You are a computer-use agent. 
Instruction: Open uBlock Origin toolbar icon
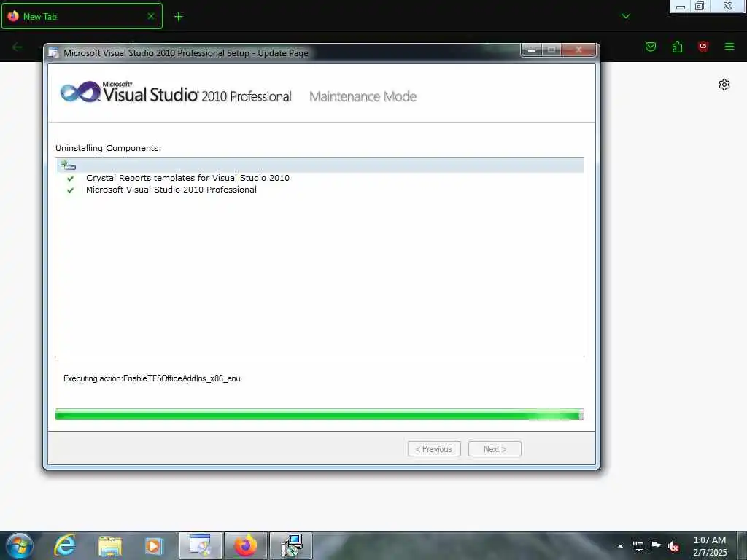pos(703,47)
